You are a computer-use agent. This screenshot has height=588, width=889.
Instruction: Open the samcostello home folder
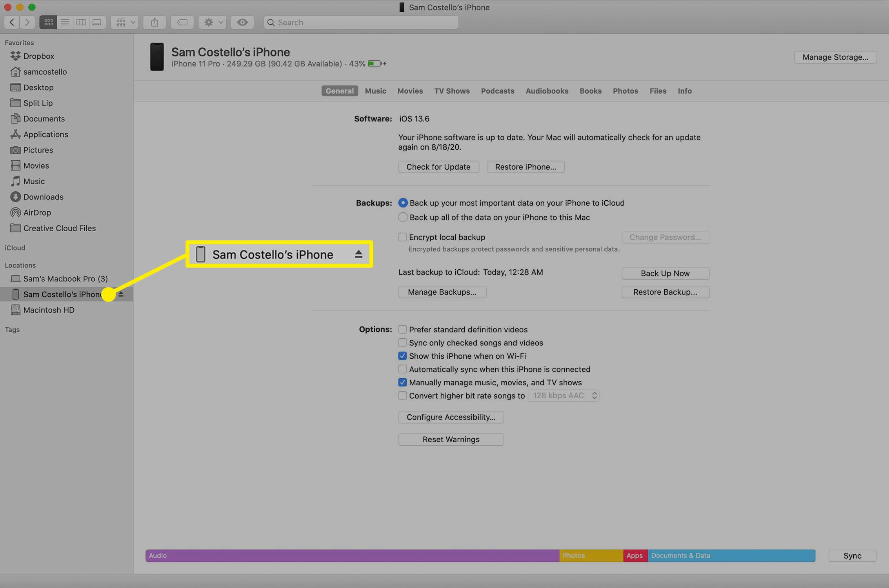67,72
